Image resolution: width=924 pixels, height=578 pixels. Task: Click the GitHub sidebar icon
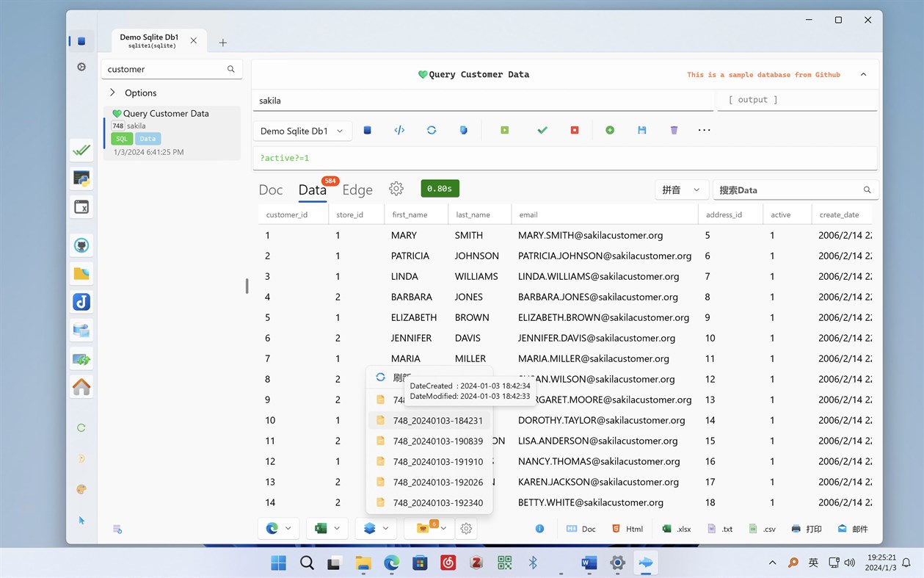pos(81,245)
